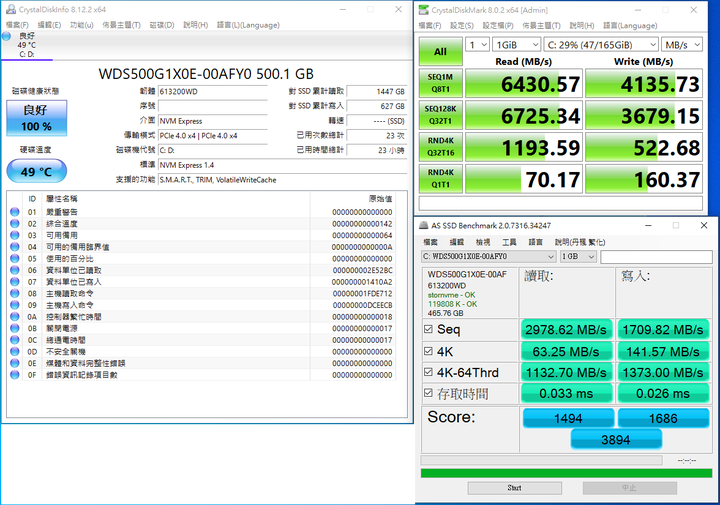Click status orb for attribute 03 row
This screenshot has width=720, height=505.
click(x=15, y=235)
